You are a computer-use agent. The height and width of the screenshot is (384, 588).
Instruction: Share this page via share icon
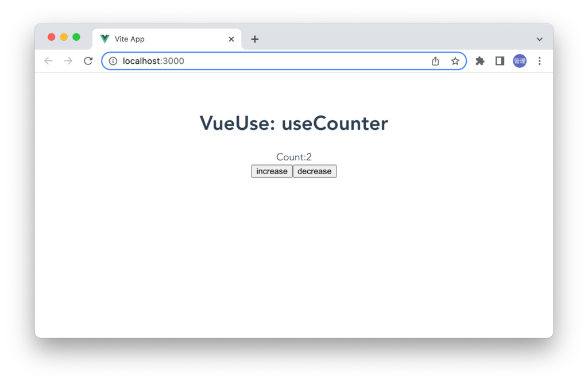pyautogui.click(x=435, y=61)
